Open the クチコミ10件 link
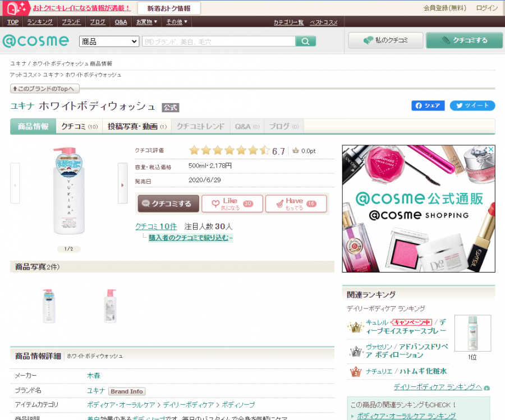 [156, 226]
